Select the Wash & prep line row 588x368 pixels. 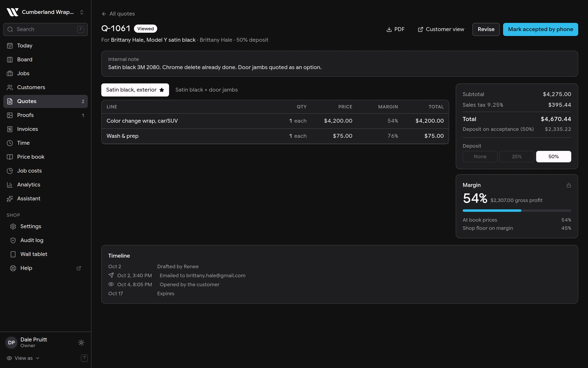pos(275,136)
